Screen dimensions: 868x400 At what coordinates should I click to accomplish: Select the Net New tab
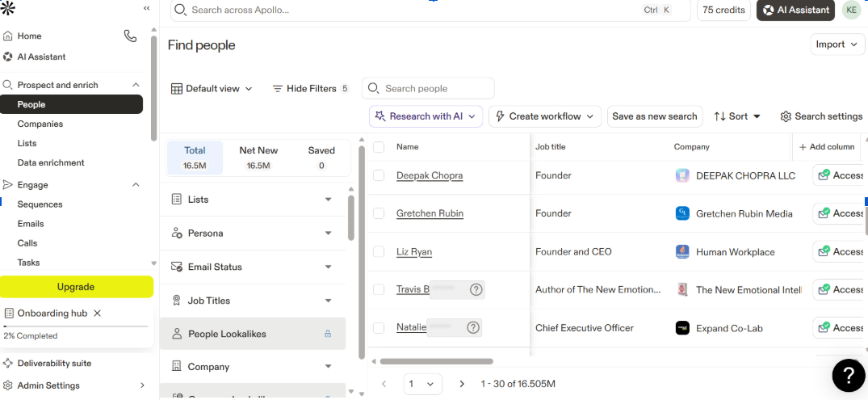click(x=258, y=158)
